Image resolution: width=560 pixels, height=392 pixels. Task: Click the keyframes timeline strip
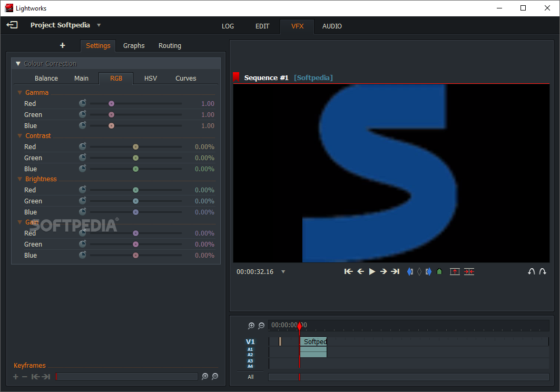point(127,377)
